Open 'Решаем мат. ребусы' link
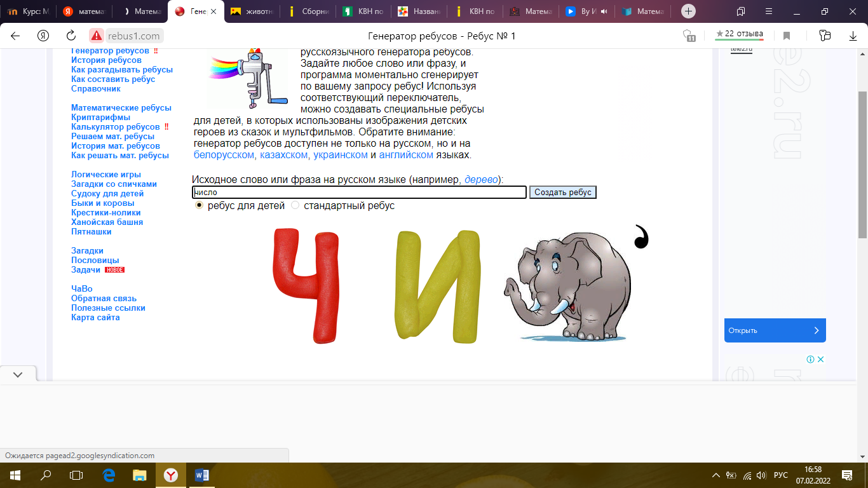868x488 pixels. (x=112, y=137)
